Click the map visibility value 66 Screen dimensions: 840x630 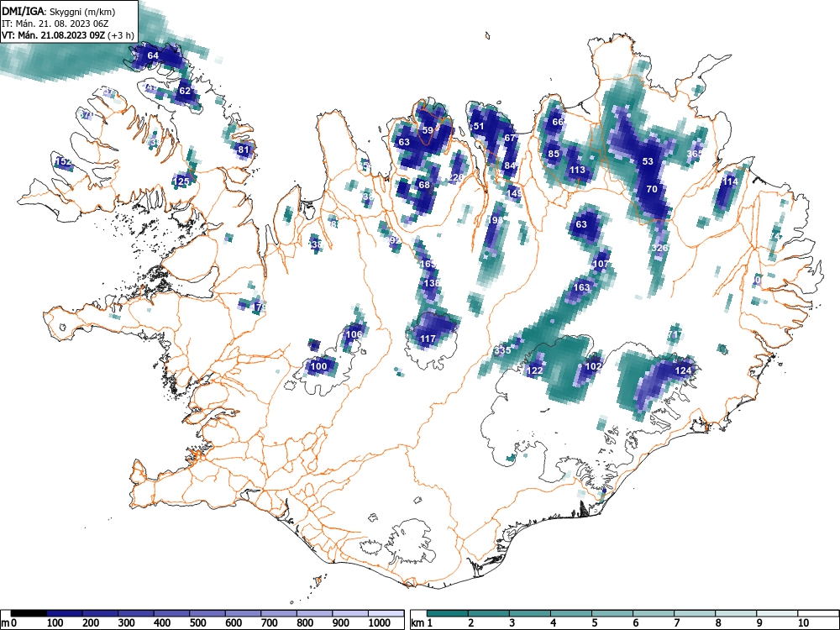[558, 122]
